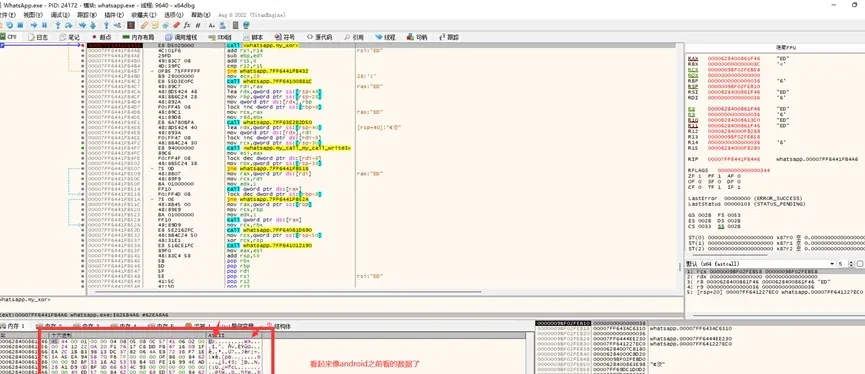This screenshot has width=865, height=374.
Task: Open the 调试 menu
Action: point(60,15)
